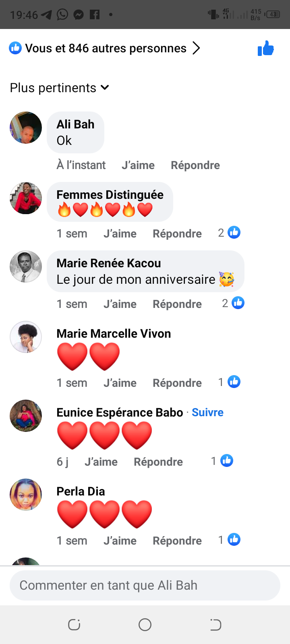The height and width of the screenshot is (644, 290).
Task: Like Ali Bah's comment with J'aime
Action: (138, 165)
